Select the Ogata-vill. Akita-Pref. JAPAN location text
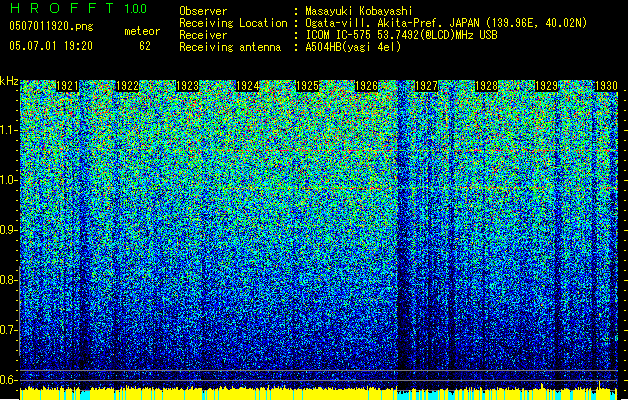Screen dimensions: 629x400 [446, 23]
